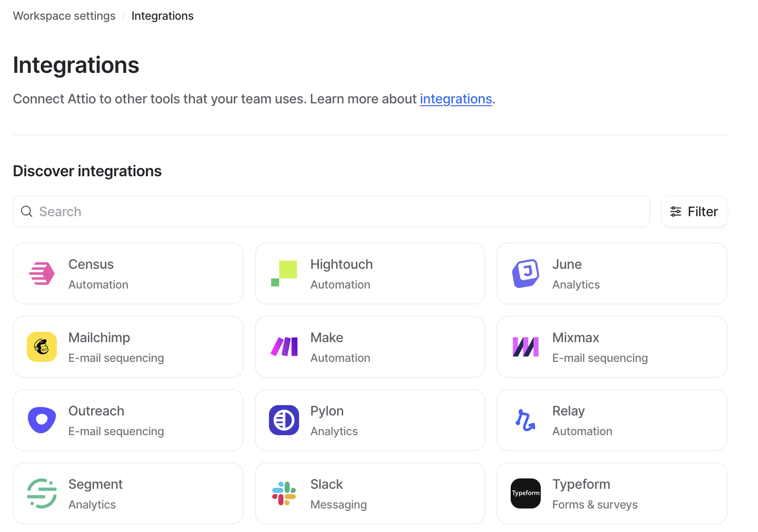Click the pink Census automation icon
The image size is (758, 532).
[x=41, y=274]
